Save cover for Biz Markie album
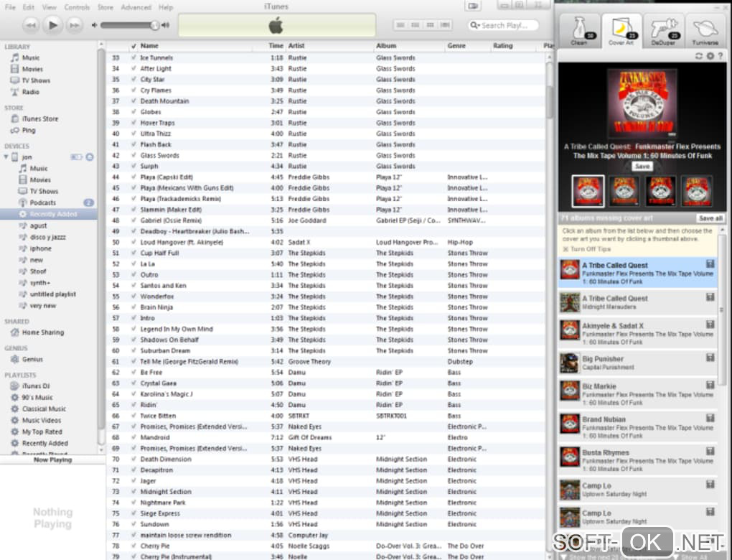Viewport: 732px width, 560px height. [710, 385]
